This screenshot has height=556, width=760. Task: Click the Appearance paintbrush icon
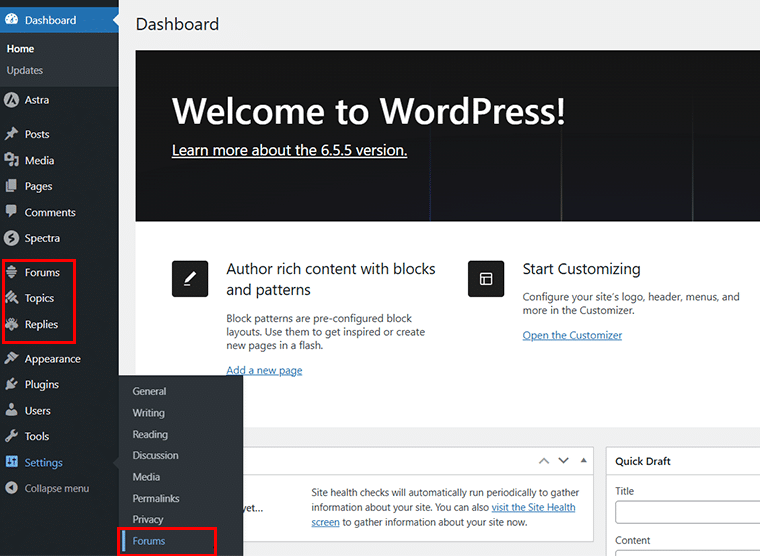click(x=12, y=358)
